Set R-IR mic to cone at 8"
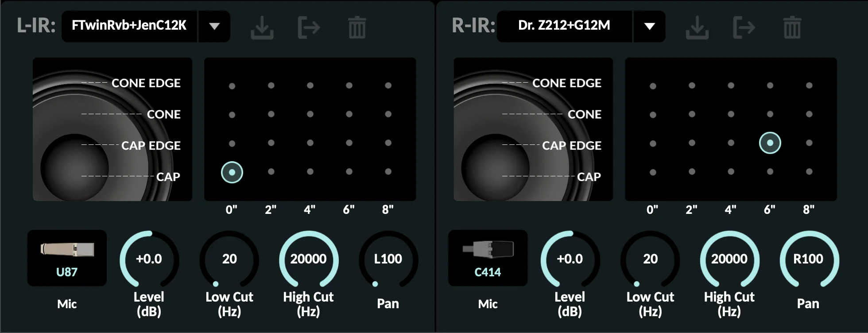This screenshot has height=333, width=868. [x=809, y=114]
